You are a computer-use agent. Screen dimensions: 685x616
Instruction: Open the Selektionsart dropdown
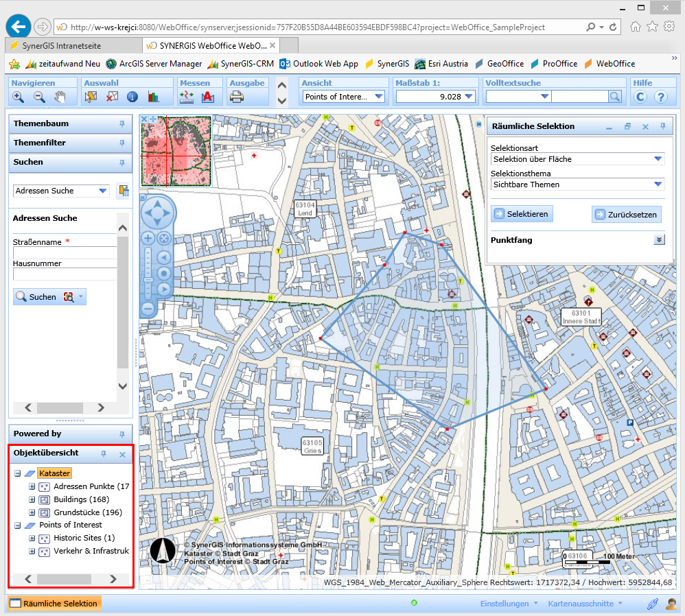click(658, 159)
